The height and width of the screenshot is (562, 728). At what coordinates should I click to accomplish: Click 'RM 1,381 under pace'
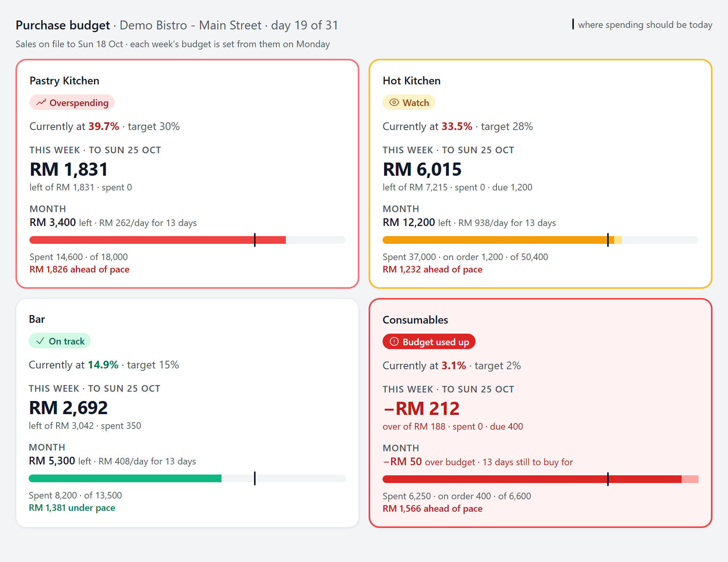pyautogui.click(x=72, y=508)
